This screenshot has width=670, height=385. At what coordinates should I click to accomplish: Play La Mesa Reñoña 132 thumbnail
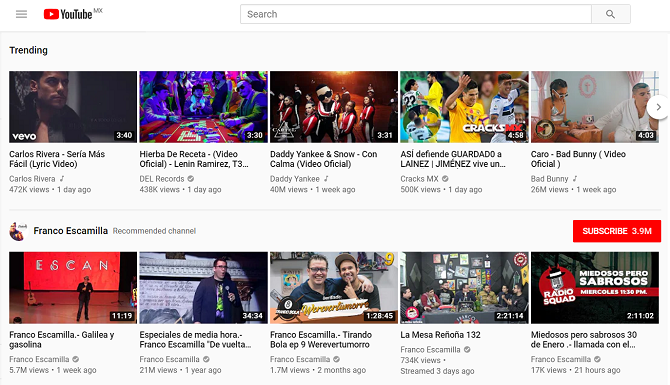[x=464, y=288]
